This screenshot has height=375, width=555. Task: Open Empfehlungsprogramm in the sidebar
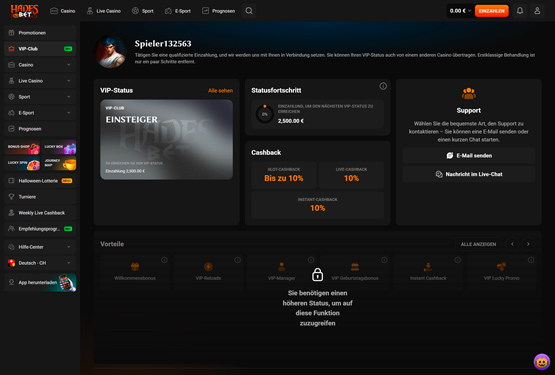point(40,229)
